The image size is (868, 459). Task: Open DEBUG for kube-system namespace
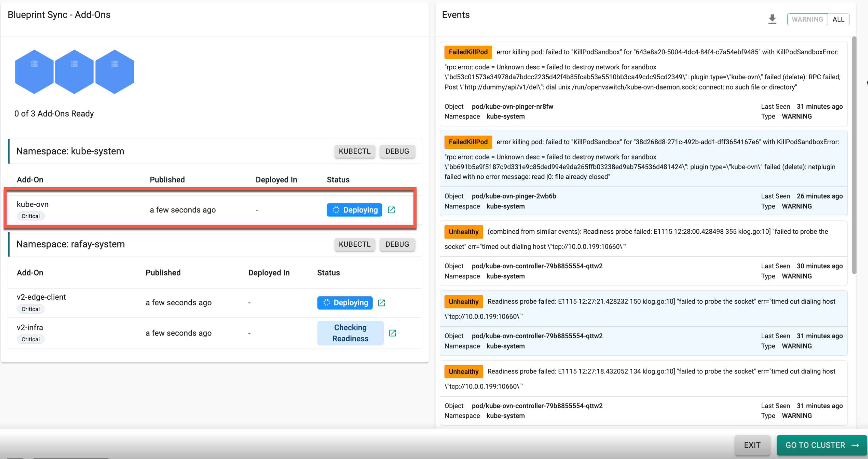[x=397, y=151]
